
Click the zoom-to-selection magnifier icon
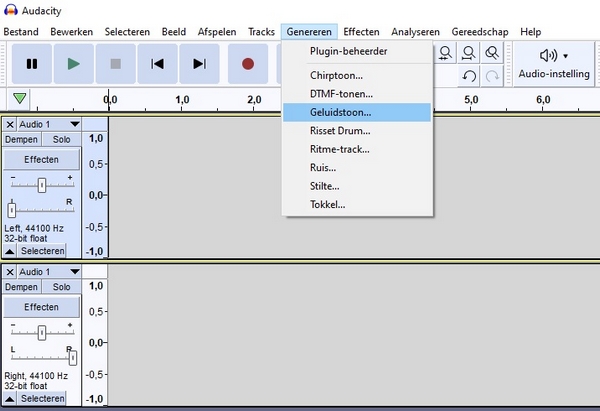tap(445, 53)
